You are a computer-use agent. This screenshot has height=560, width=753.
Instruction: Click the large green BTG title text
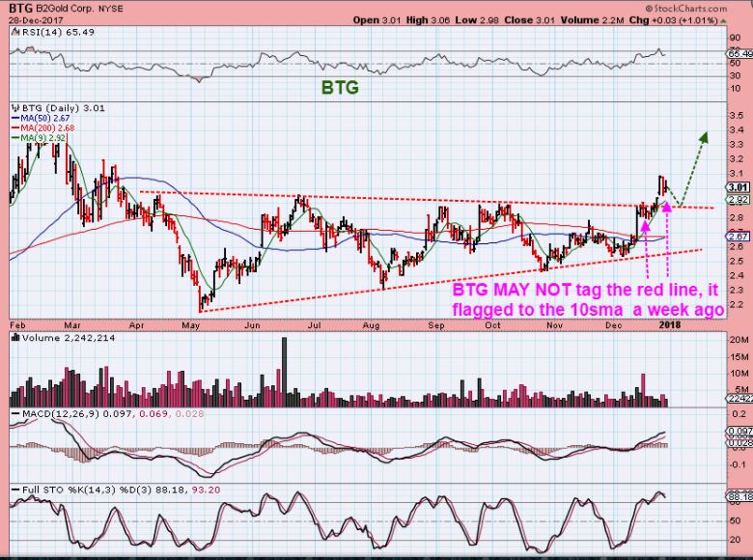point(340,88)
